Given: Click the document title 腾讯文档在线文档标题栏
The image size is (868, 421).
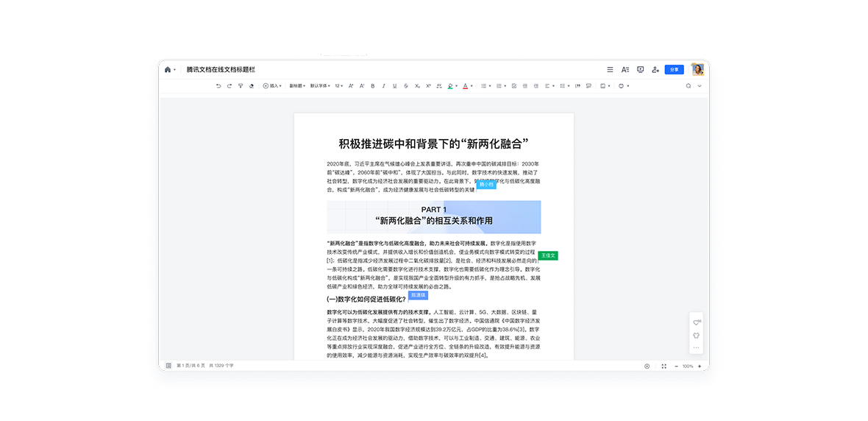Looking at the screenshot, I should pyautogui.click(x=220, y=69).
